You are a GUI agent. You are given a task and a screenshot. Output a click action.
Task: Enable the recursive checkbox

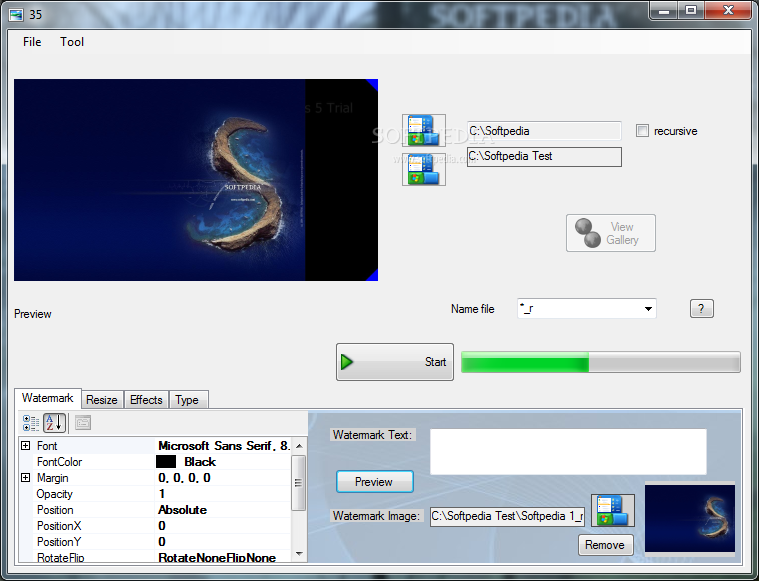pyautogui.click(x=642, y=131)
